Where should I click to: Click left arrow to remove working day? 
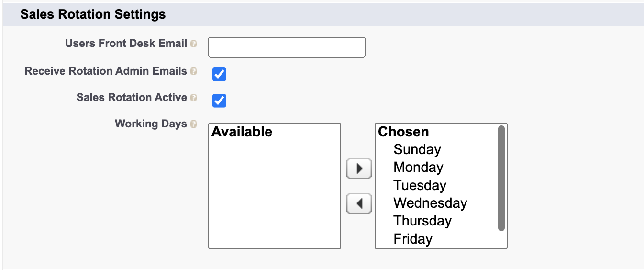coord(359,204)
